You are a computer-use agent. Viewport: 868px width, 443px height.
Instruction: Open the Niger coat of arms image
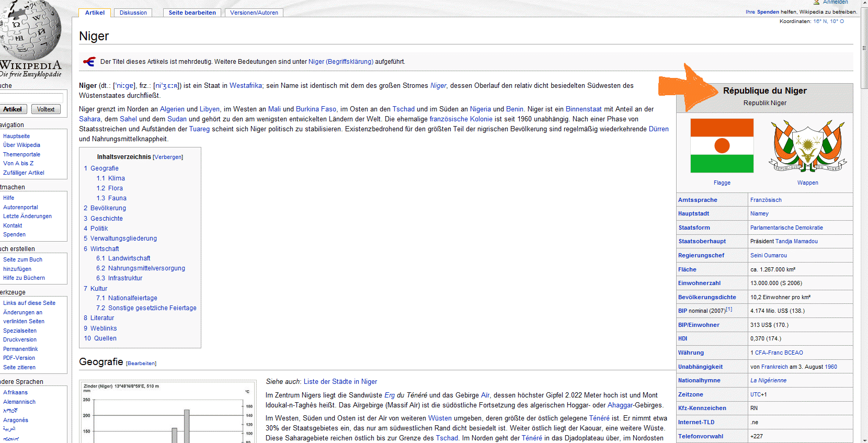(x=808, y=145)
